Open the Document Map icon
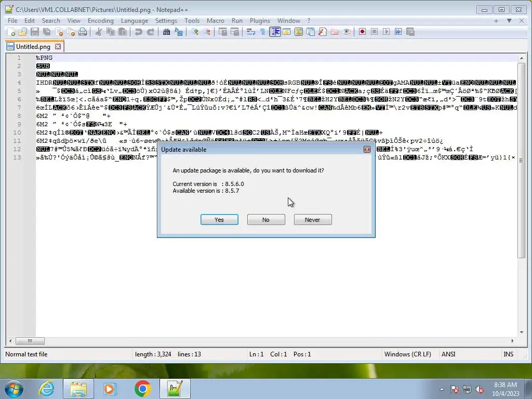This screenshot has height=399, width=532. 299,32
